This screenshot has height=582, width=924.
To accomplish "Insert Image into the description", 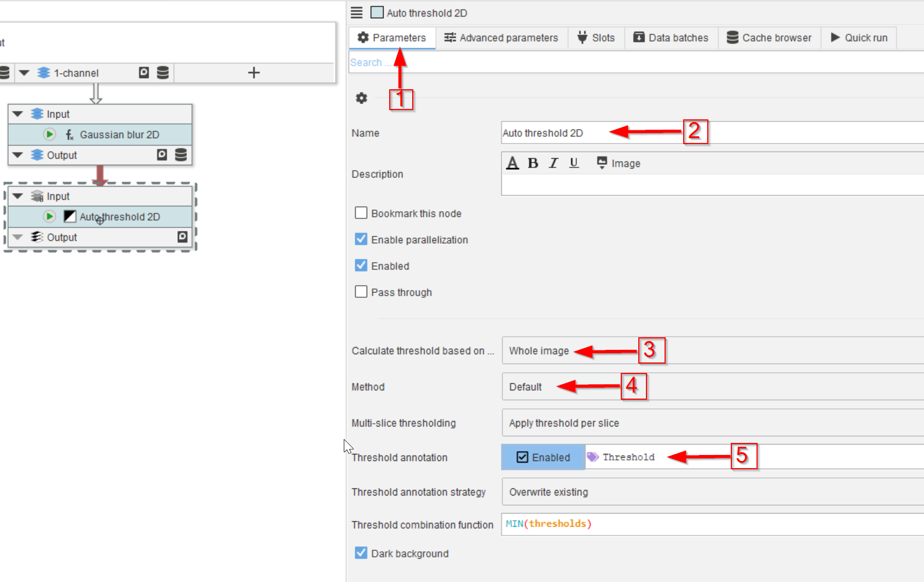I will point(619,163).
